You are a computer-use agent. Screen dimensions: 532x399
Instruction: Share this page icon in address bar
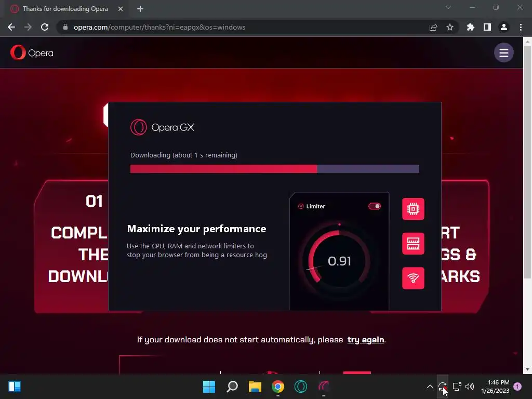pos(433,27)
